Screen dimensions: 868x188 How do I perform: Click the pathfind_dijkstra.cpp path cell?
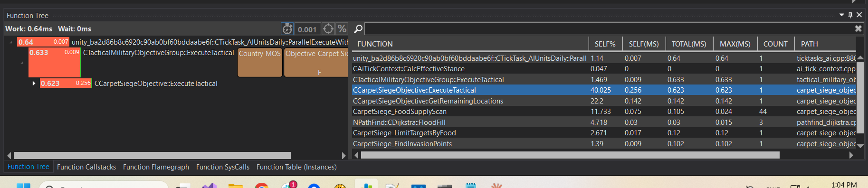tap(826, 122)
